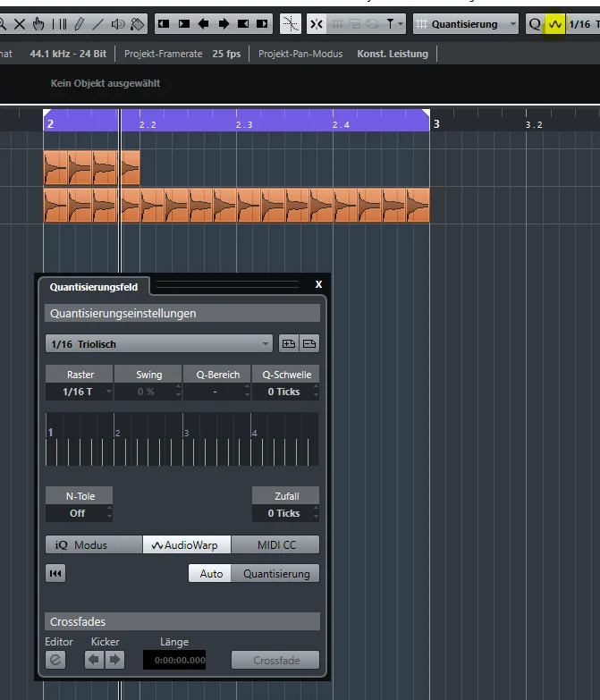The image size is (600, 700).
Task: Click the Kicker right arrow
Action: [x=114, y=660]
